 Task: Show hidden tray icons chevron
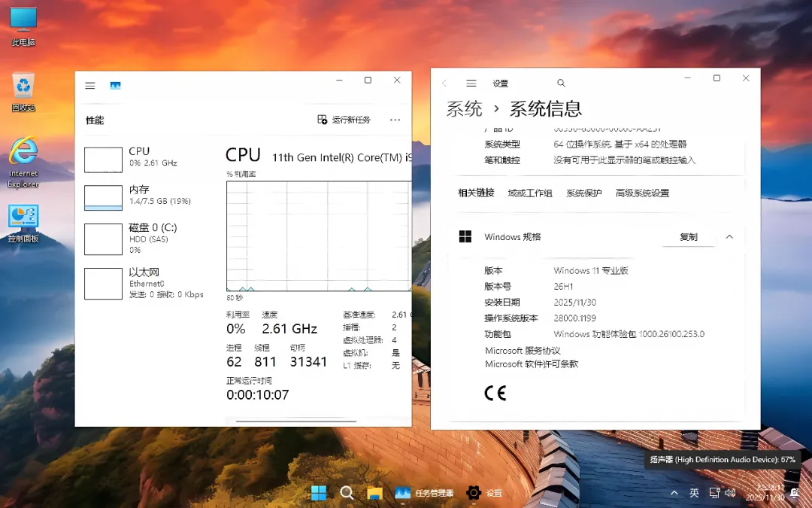coord(674,493)
